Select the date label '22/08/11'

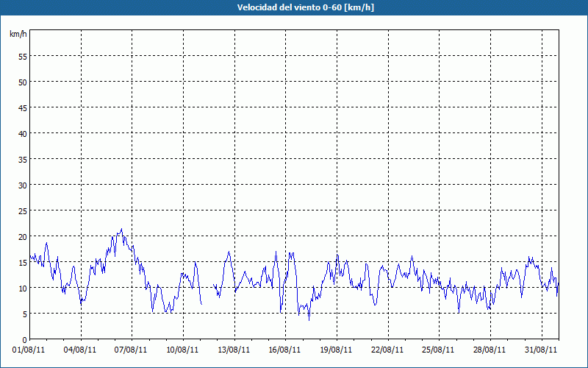coord(387,350)
